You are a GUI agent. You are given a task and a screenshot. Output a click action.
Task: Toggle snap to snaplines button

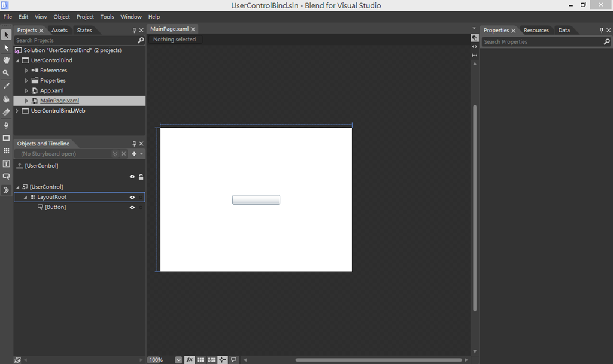[x=223, y=360]
